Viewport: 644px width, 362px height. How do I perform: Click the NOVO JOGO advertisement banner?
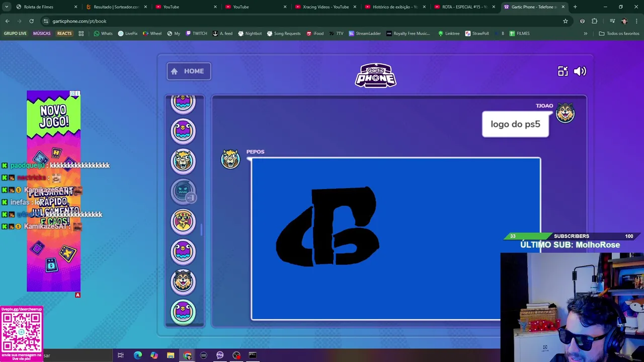point(53,191)
